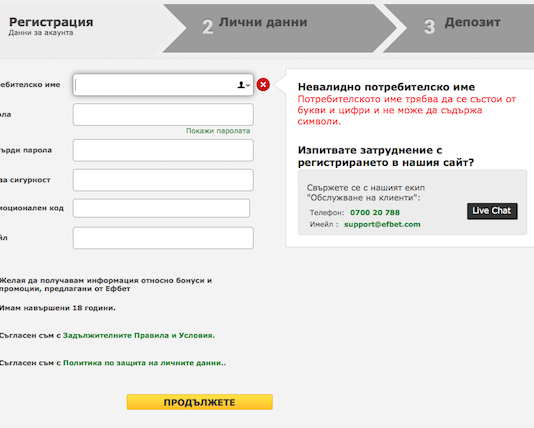
Task: Click the email input field
Action: (163, 238)
